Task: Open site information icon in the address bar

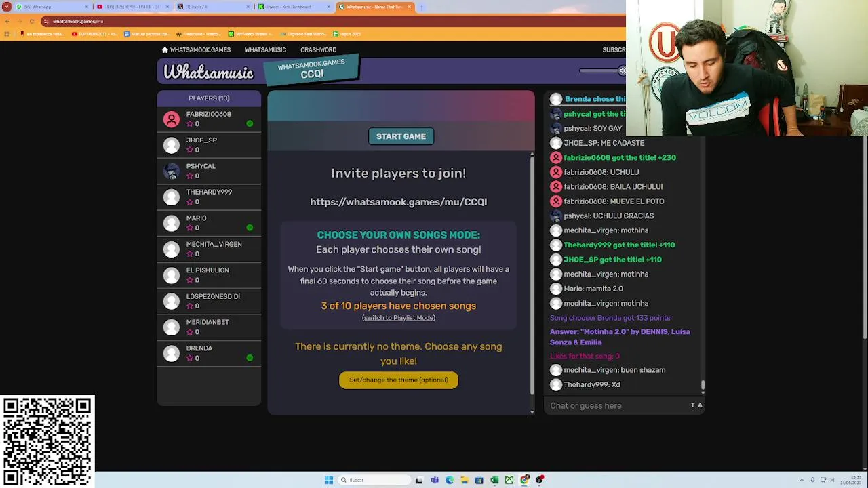Action: tap(45, 21)
